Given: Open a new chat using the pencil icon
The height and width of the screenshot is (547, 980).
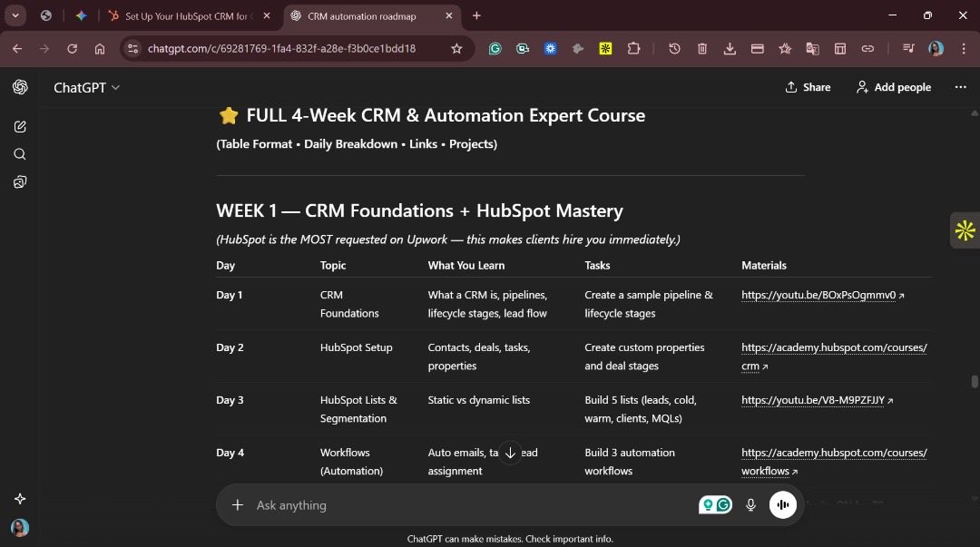Looking at the screenshot, I should [20, 126].
